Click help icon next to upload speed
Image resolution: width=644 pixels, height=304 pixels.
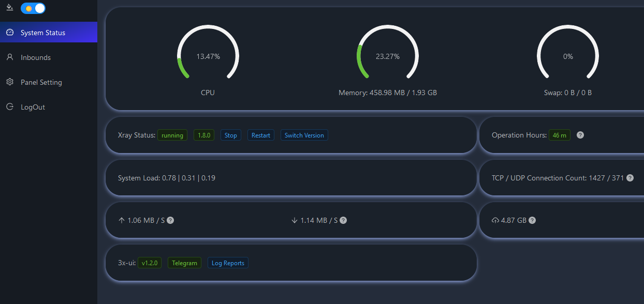[170, 220]
